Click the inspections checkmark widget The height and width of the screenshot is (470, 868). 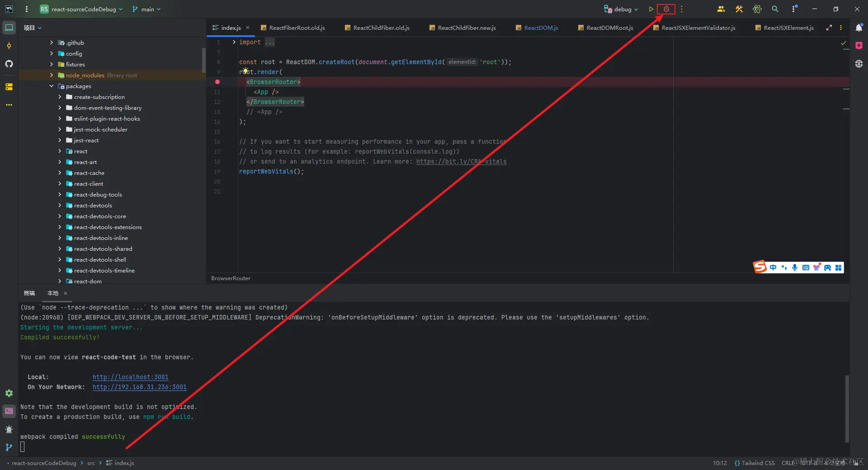(x=844, y=43)
